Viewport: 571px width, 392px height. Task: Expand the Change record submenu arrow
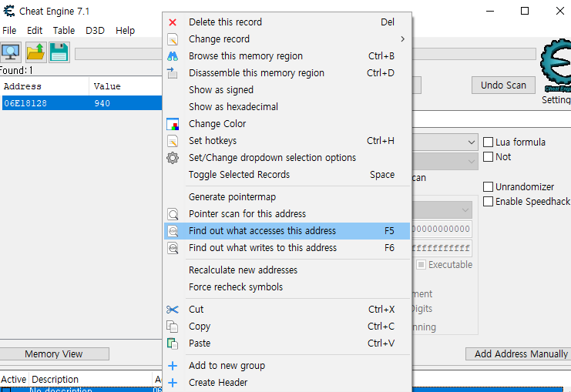402,39
